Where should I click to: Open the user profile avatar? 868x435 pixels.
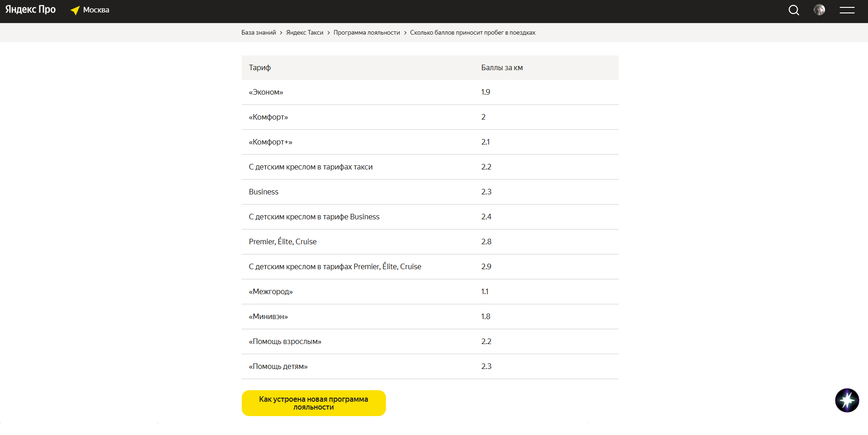[x=819, y=10]
